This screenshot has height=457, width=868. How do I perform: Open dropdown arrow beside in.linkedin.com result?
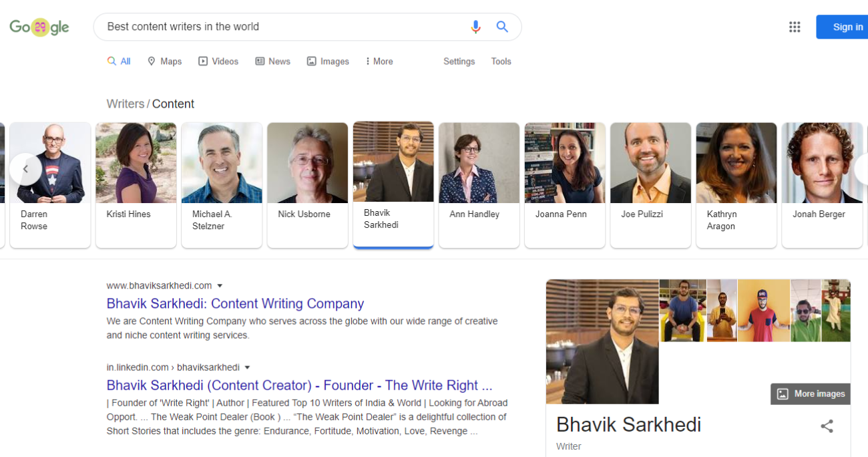247,367
